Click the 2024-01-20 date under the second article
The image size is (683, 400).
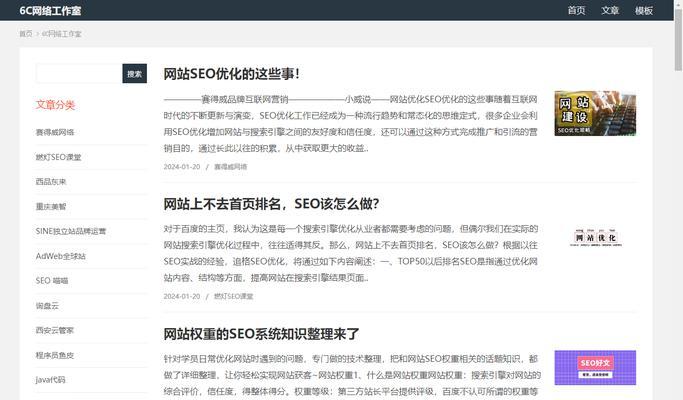[182, 296]
